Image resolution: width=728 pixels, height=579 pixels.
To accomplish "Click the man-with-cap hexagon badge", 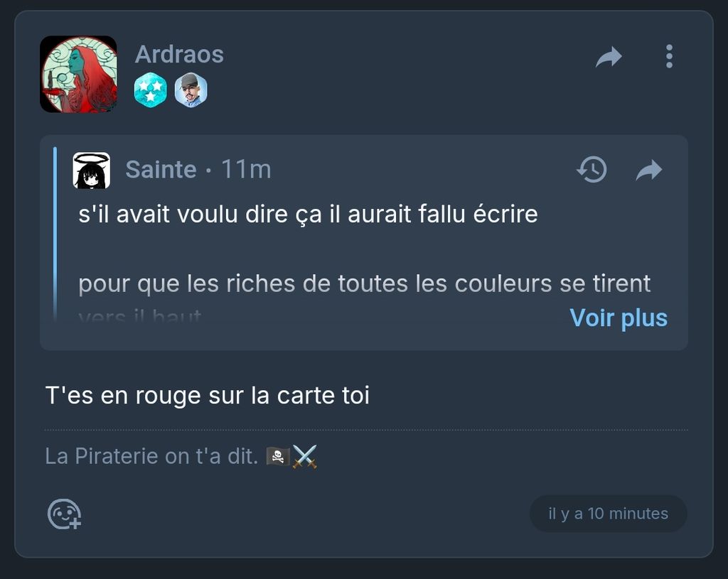I will click(191, 90).
